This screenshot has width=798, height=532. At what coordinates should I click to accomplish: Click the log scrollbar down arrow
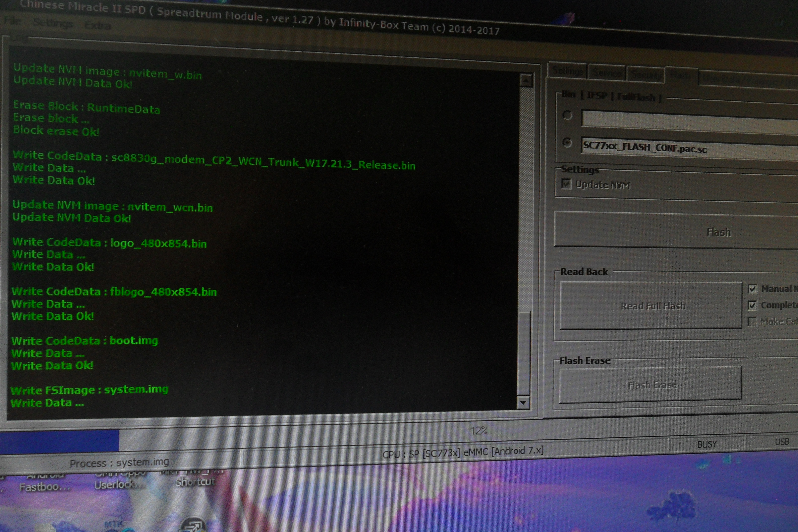click(523, 403)
